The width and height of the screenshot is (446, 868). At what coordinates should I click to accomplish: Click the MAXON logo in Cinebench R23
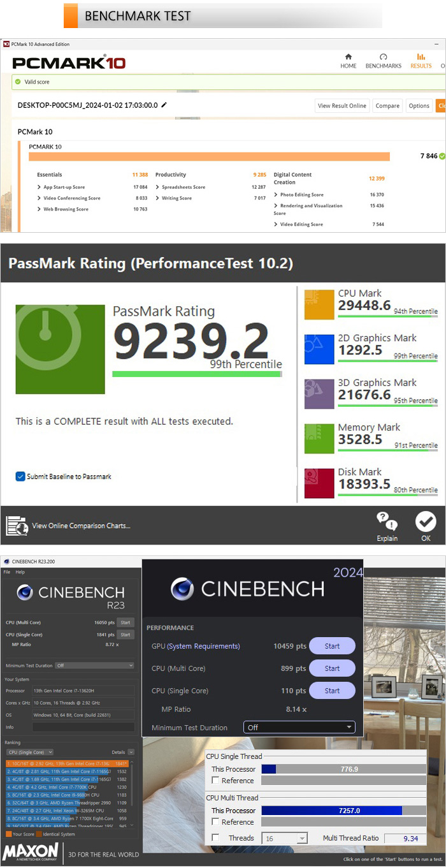pyautogui.click(x=31, y=852)
